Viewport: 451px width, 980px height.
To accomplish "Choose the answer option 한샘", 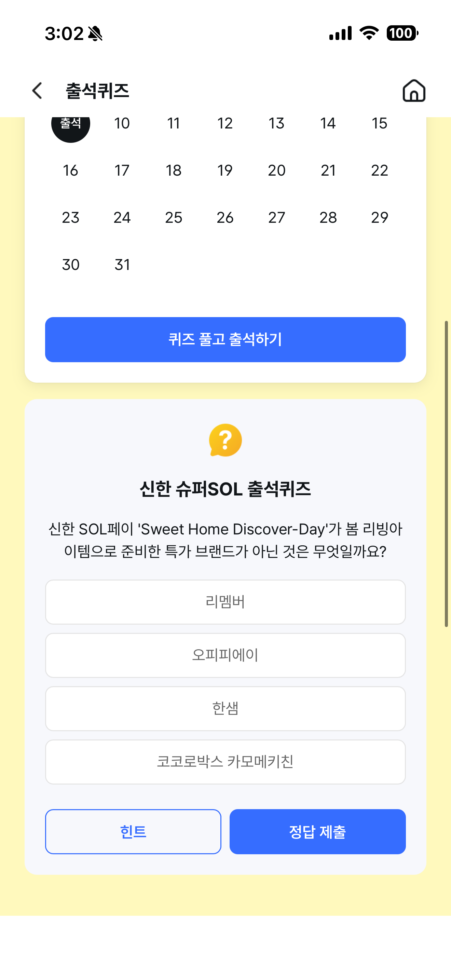I will coord(225,708).
